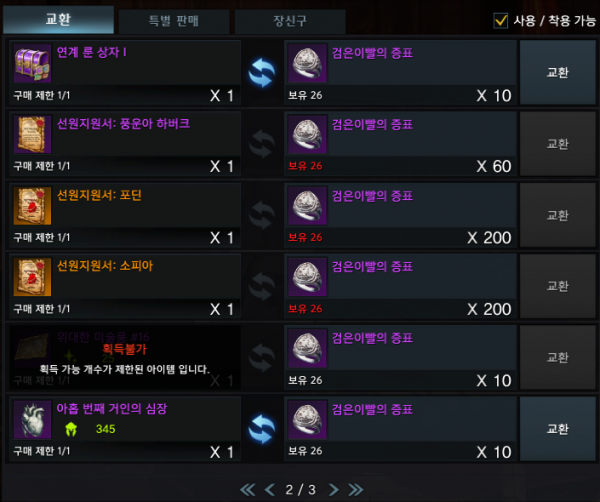Go to the next page arrow
Viewport: 600px width, 502px height.
click(x=334, y=489)
